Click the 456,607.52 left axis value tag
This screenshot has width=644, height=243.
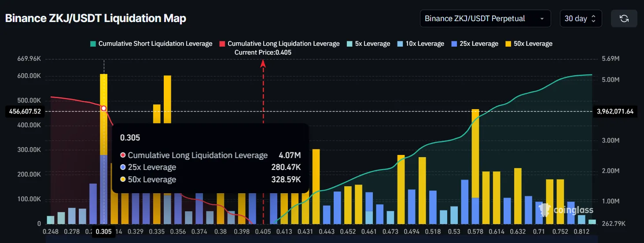point(25,111)
